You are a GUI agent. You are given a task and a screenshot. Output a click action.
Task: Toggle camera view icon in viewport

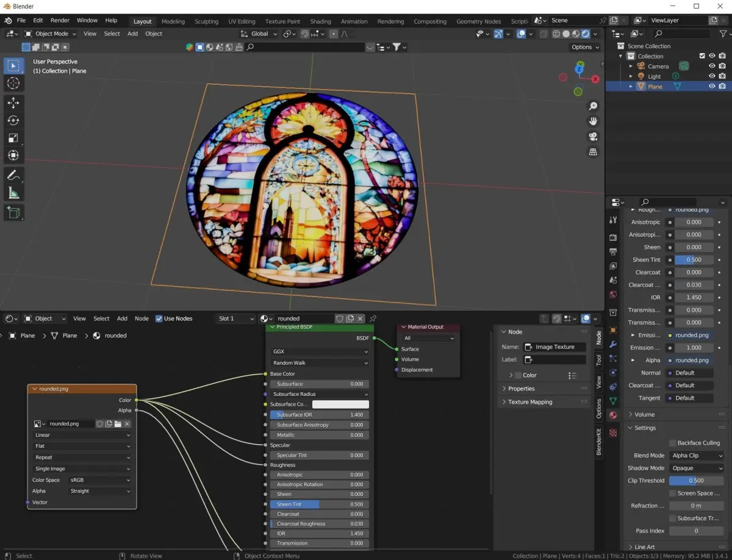tap(593, 137)
